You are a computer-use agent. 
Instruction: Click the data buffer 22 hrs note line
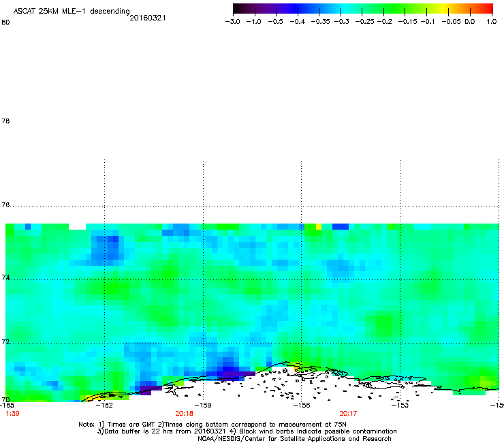tap(247, 431)
